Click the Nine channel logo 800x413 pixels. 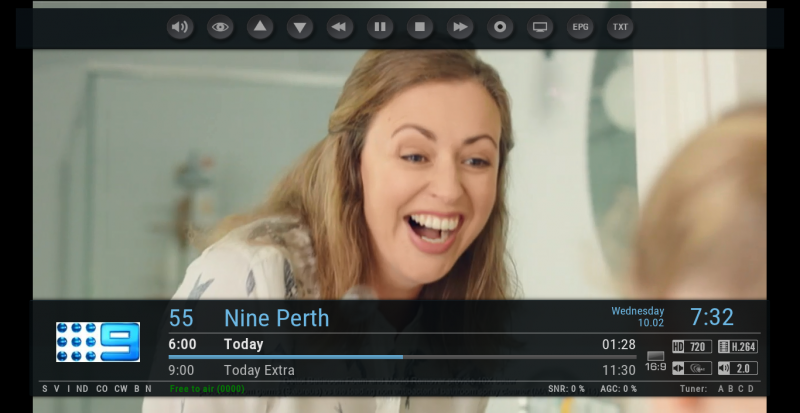point(97,342)
